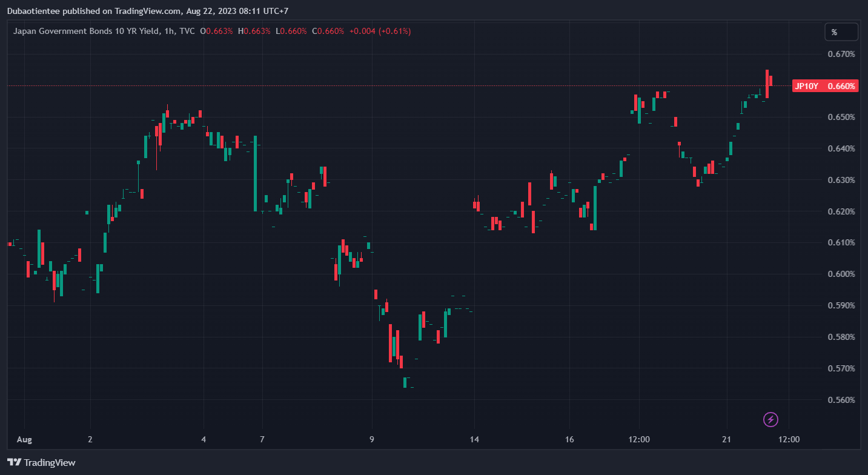Click the 21 date marker on time axis

point(727,439)
